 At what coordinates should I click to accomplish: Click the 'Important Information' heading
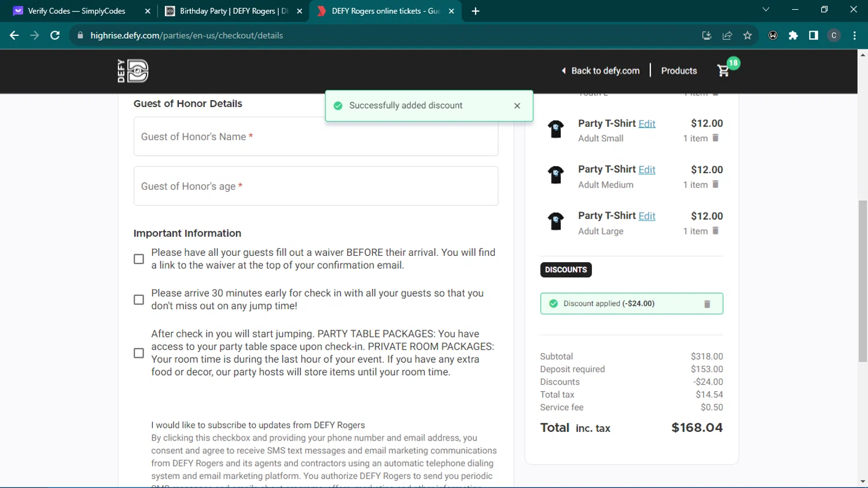(x=187, y=233)
